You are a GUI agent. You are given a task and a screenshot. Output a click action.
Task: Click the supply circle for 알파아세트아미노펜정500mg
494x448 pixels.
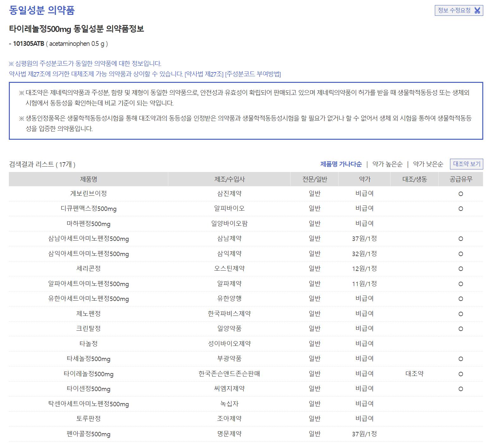(x=461, y=284)
